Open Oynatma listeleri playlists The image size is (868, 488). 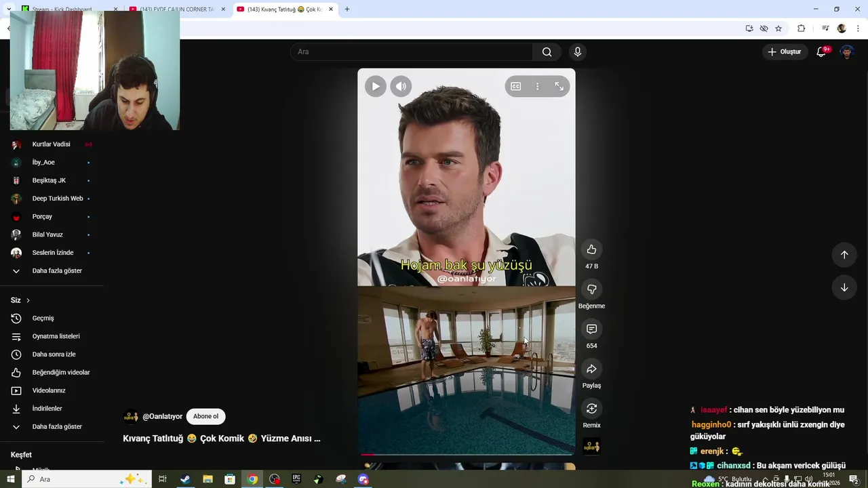click(52, 336)
